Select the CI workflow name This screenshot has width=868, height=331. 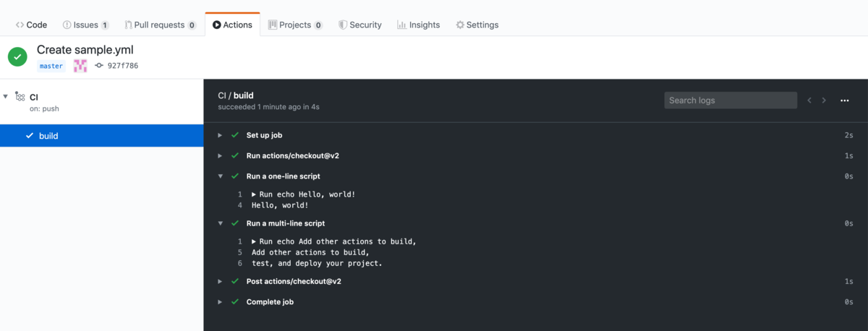[x=34, y=97]
